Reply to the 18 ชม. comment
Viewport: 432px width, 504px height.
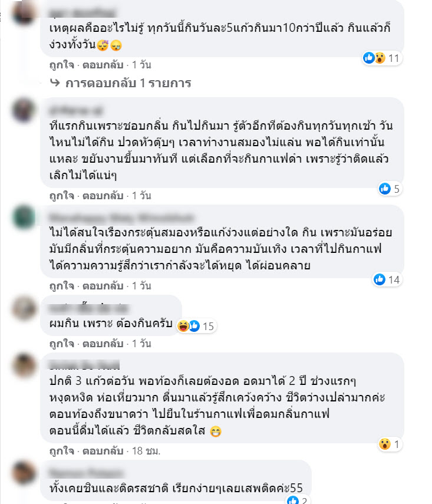(103, 451)
